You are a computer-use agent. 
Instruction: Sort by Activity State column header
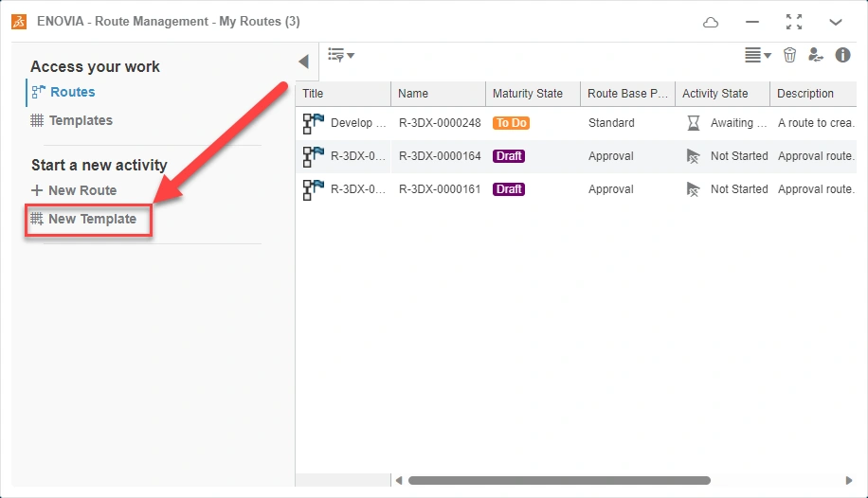coord(722,94)
